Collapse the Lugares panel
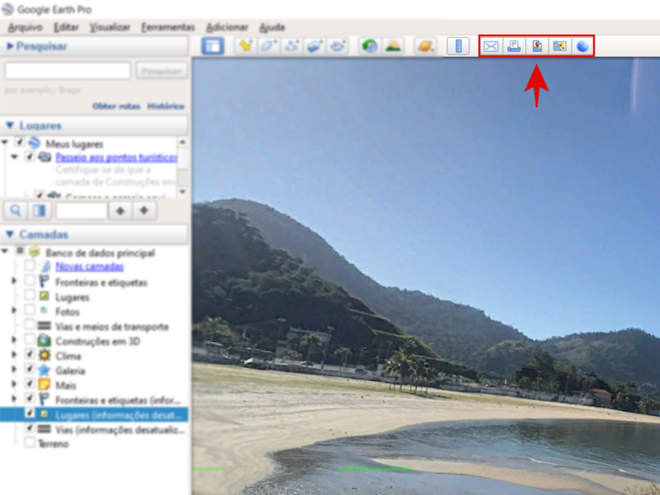This screenshot has height=495, width=660. (10, 125)
